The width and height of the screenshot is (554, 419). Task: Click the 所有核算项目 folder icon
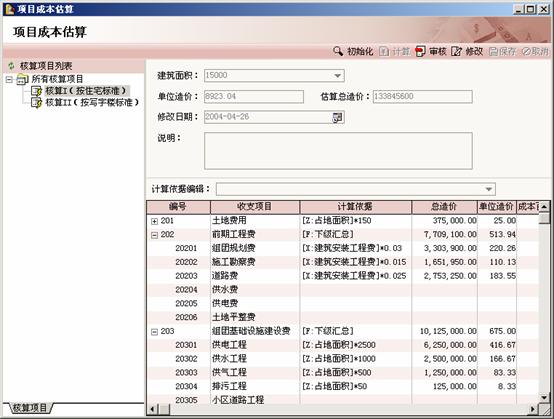[x=23, y=79]
